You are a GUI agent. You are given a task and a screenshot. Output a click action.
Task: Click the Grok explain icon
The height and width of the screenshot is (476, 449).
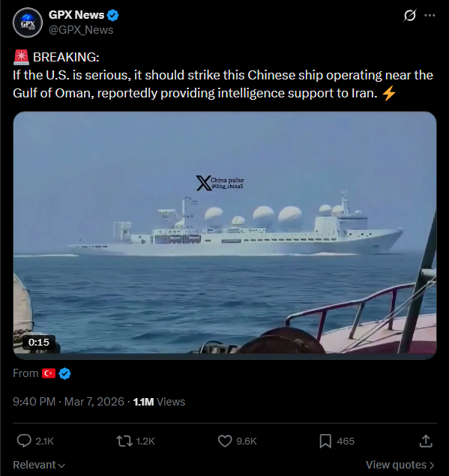click(x=409, y=15)
